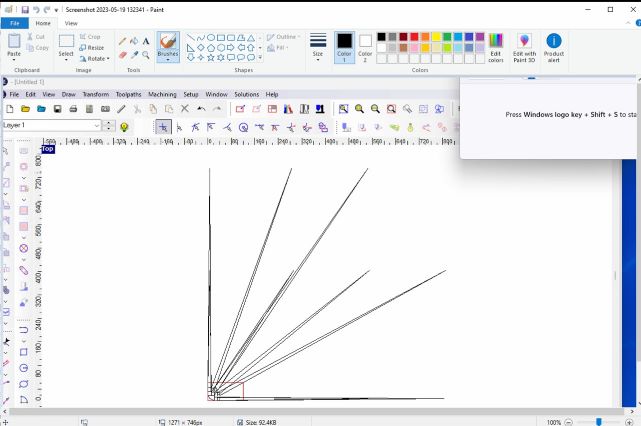Toggle the snap to center circle icon
641x426 pixels.
(243, 128)
